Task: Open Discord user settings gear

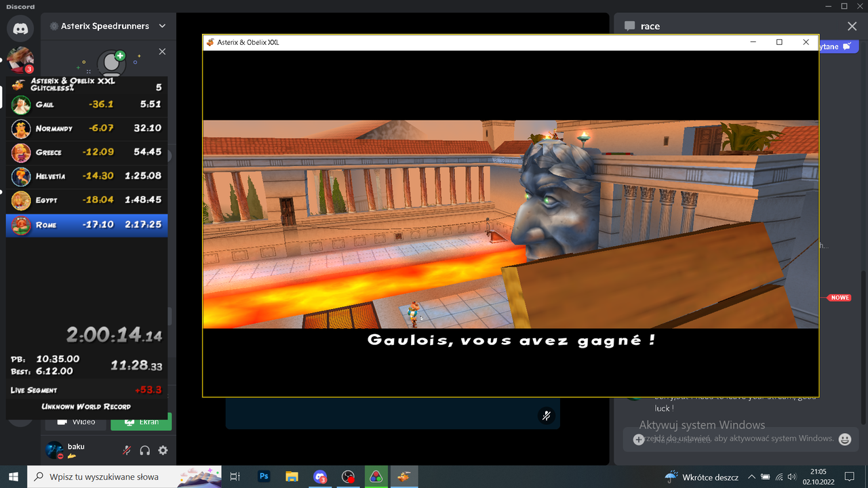Action: coord(163,450)
